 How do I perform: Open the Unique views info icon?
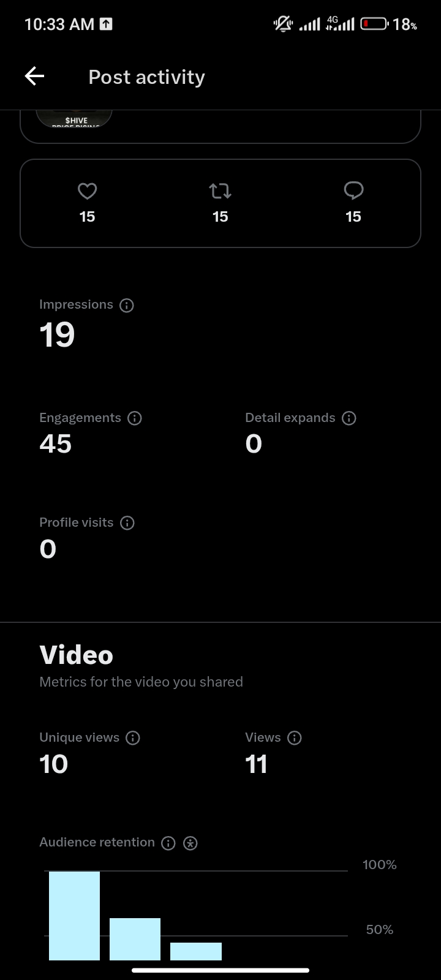(x=133, y=738)
